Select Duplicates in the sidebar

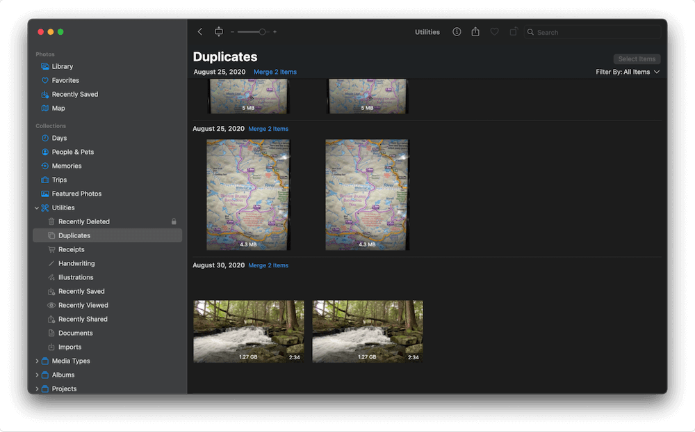(x=107, y=235)
